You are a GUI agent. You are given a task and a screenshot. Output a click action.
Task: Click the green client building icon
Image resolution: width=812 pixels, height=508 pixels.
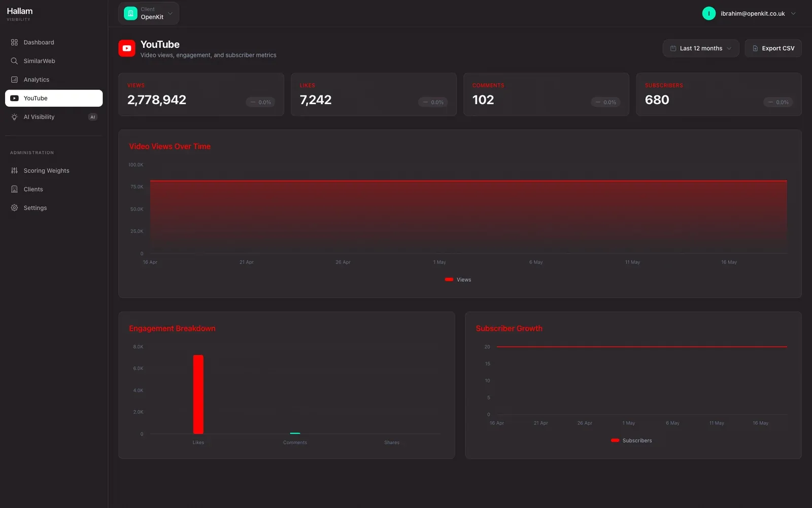(x=130, y=13)
